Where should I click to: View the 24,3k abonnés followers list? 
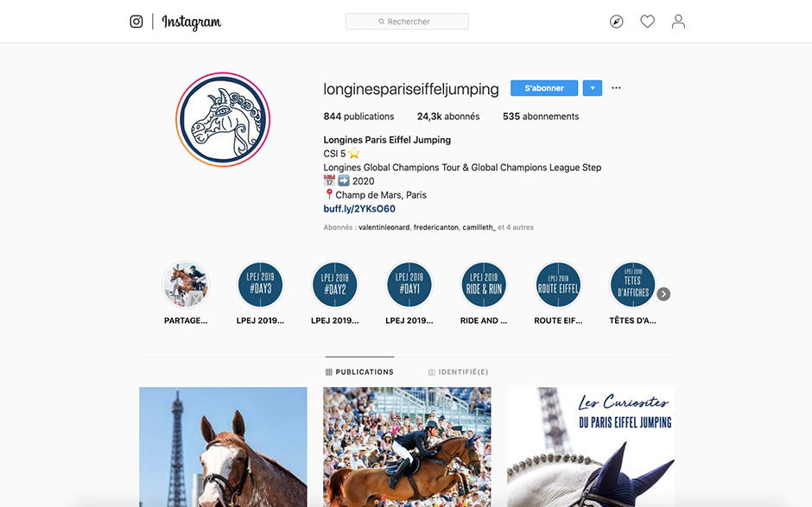(x=448, y=117)
